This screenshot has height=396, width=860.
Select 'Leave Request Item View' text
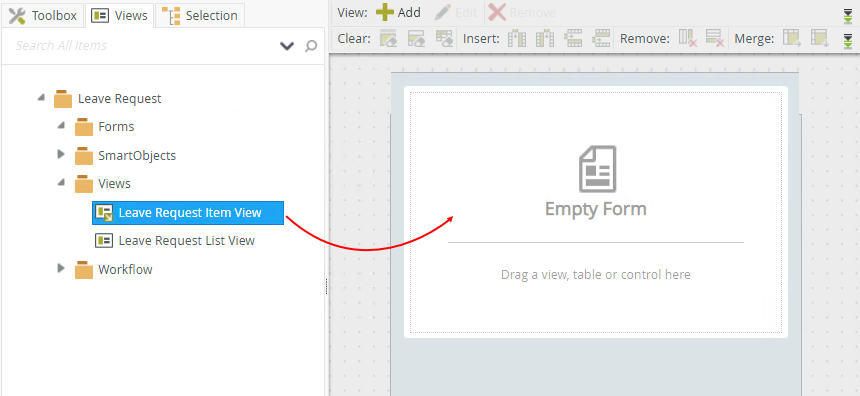(190, 213)
